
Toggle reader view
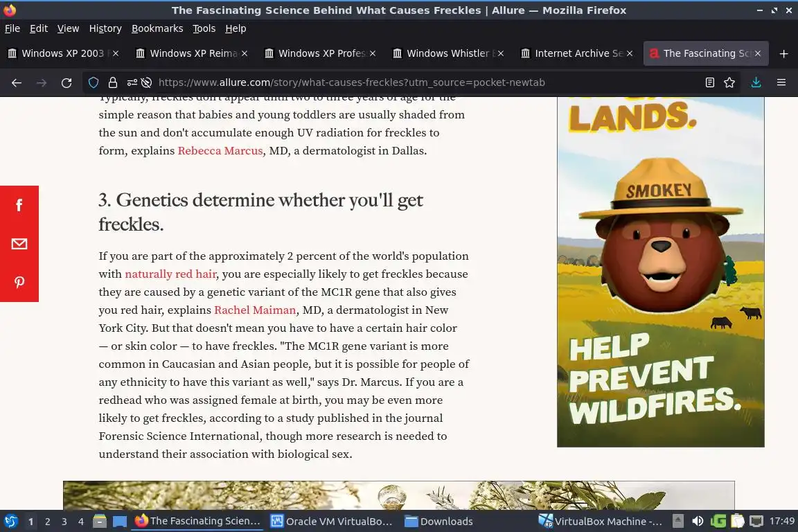(x=709, y=82)
